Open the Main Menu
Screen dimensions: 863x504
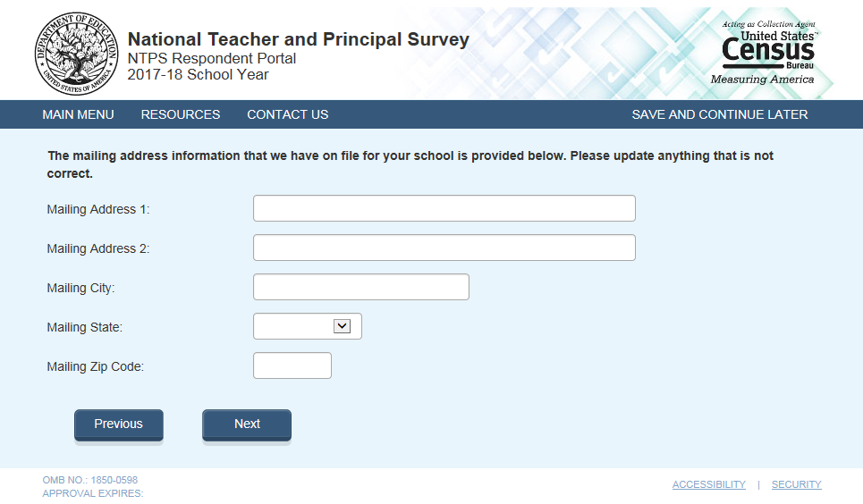pyautogui.click(x=78, y=114)
